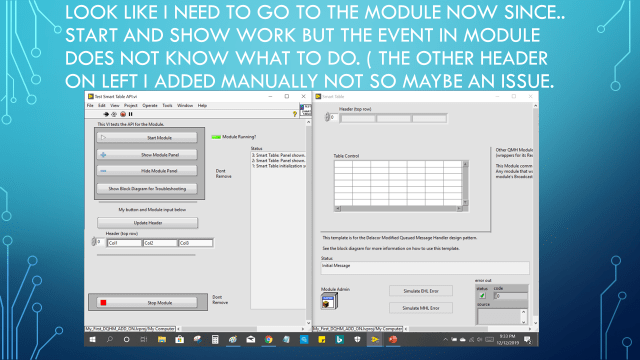Click the Show Module Panel button
This screenshot has width=640, height=360.
[147, 155]
